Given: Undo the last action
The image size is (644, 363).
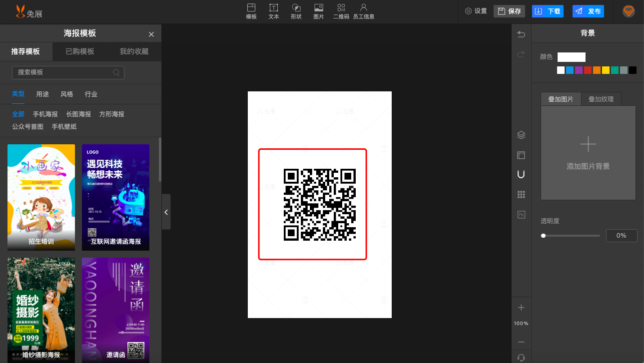Looking at the screenshot, I should click(521, 34).
